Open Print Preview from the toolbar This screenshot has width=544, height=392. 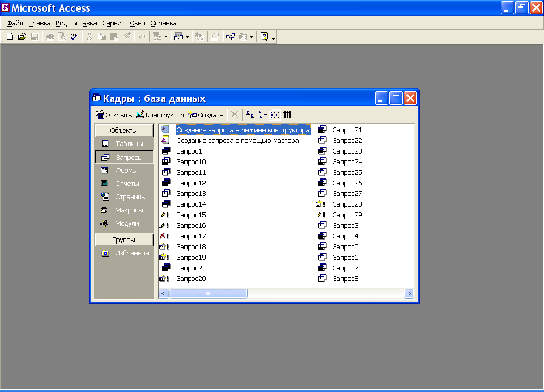coord(62,37)
